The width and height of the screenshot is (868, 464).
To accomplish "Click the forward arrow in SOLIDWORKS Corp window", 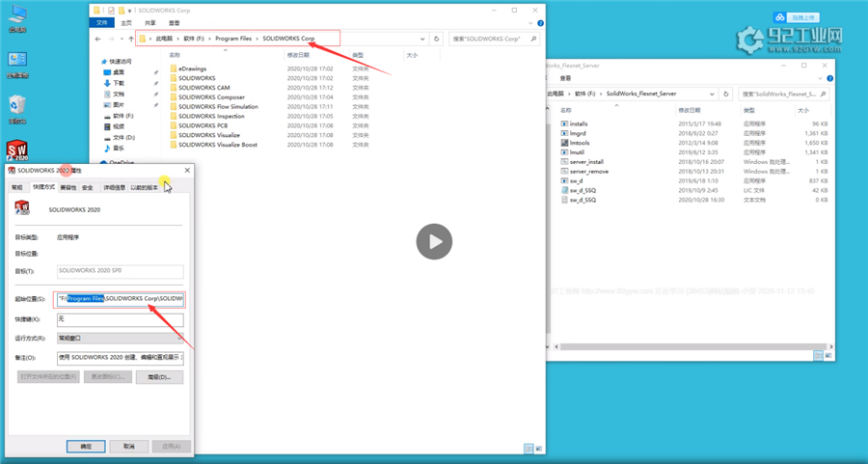I will pyautogui.click(x=111, y=39).
